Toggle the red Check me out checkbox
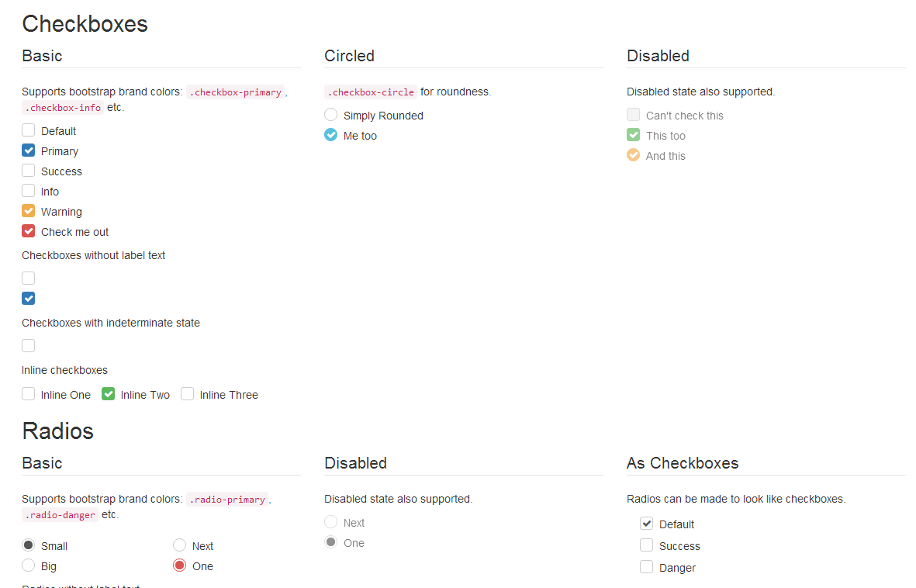Viewport: 916px width, 588px height. click(x=28, y=231)
